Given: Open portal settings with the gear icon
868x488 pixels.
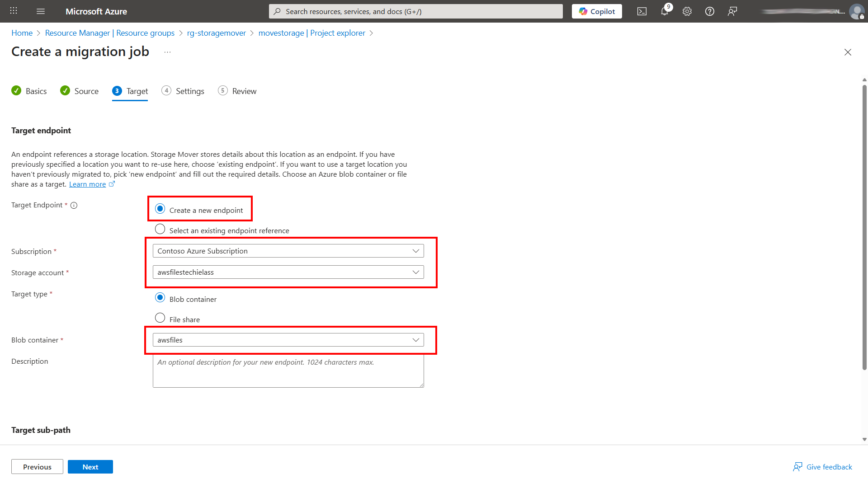Looking at the screenshot, I should coord(687,11).
